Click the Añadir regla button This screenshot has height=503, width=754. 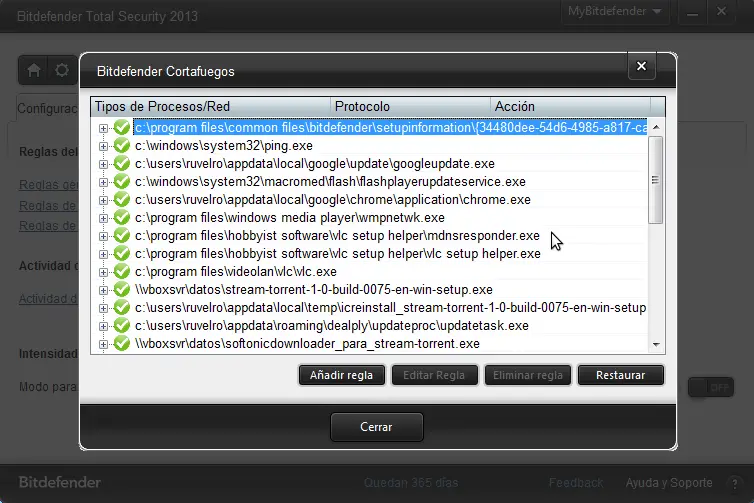click(x=341, y=375)
